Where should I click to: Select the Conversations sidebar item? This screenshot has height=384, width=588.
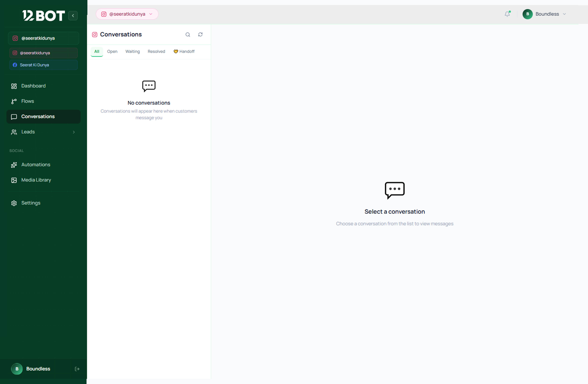coord(43,116)
